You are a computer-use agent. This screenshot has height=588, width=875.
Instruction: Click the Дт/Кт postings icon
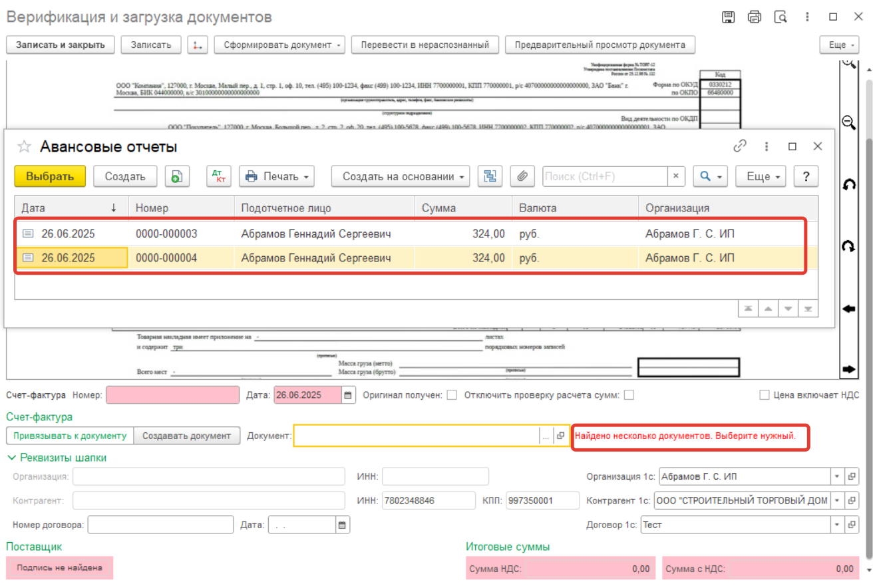tap(218, 176)
